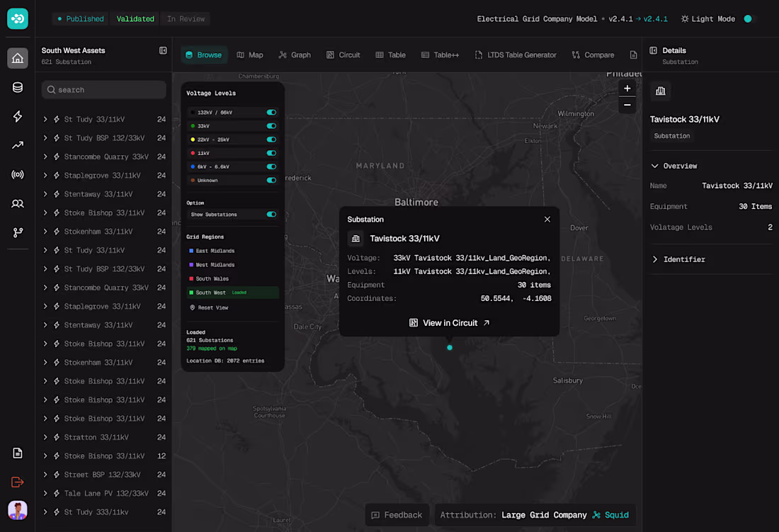Click the In Review status badge
The image size is (779, 532).
[186, 19]
